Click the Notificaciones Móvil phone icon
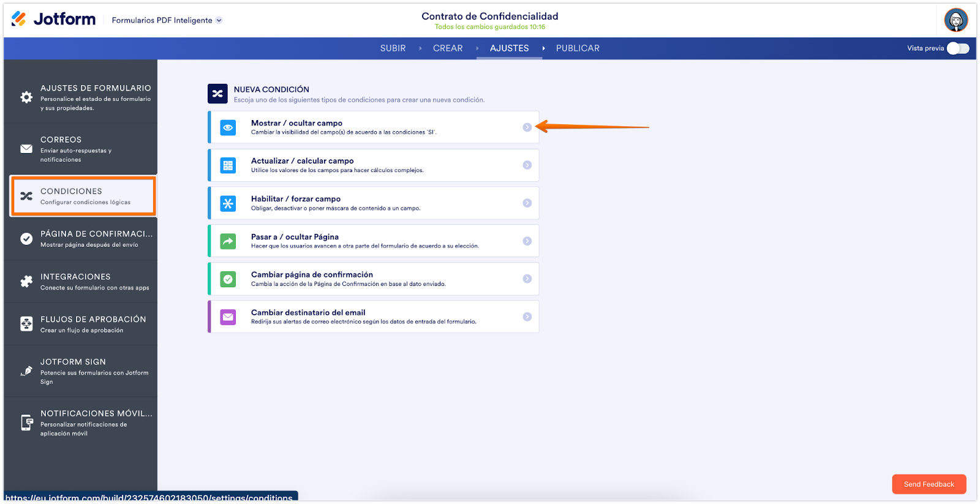The image size is (980, 504). (26, 423)
